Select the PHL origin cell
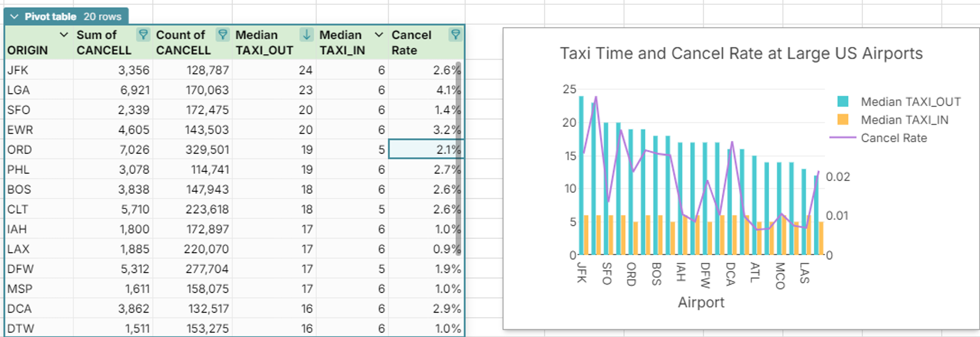 click(39, 169)
